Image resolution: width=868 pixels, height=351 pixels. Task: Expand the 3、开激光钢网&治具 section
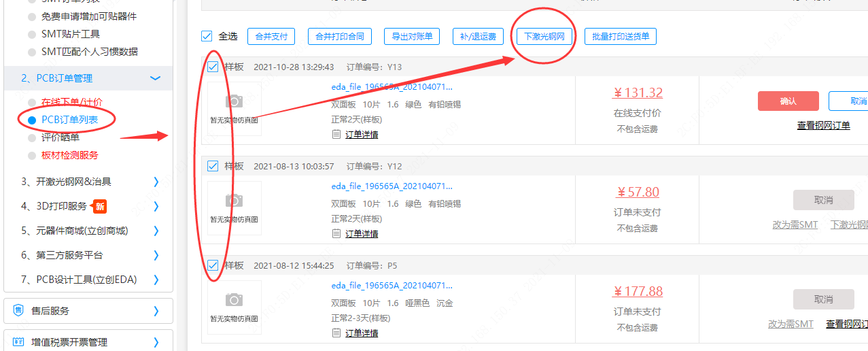156,182
